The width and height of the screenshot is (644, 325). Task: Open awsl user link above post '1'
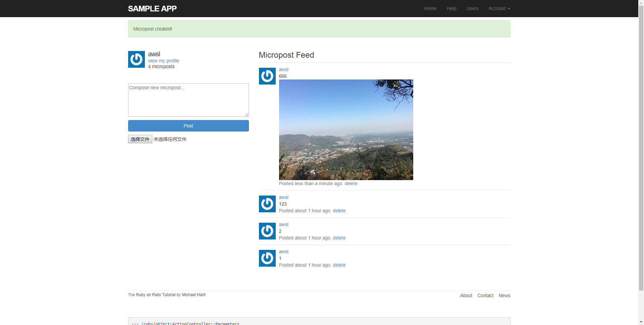coord(284,252)
